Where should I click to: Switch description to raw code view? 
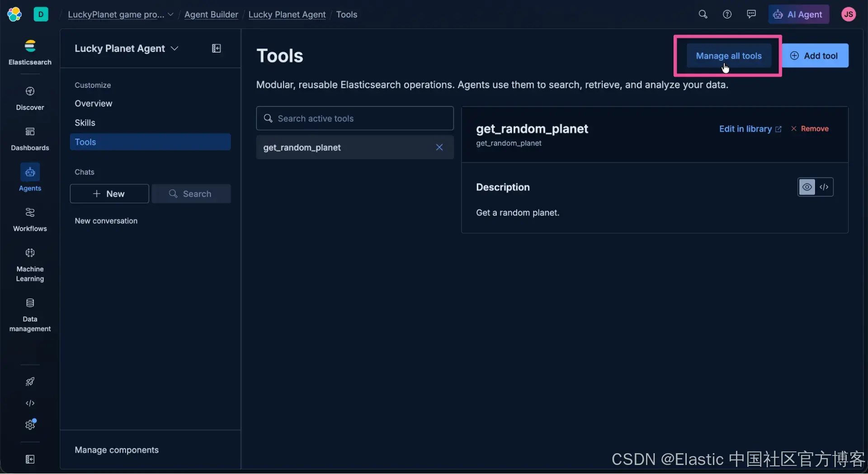click(824, 187)
